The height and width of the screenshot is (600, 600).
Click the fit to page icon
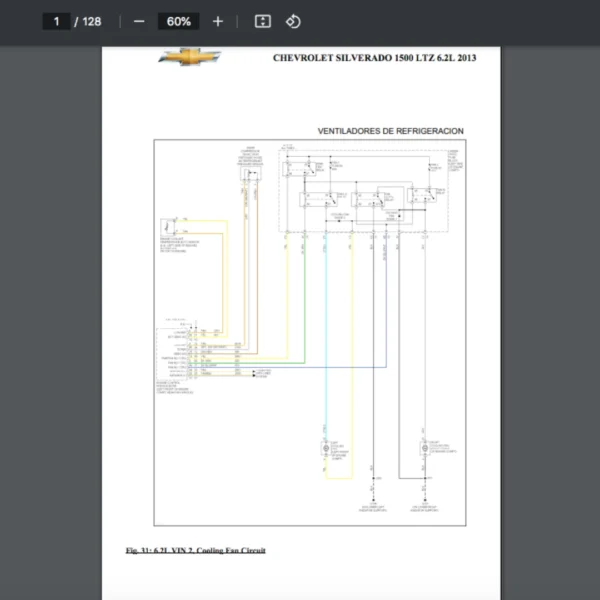(x=263, y=21)
